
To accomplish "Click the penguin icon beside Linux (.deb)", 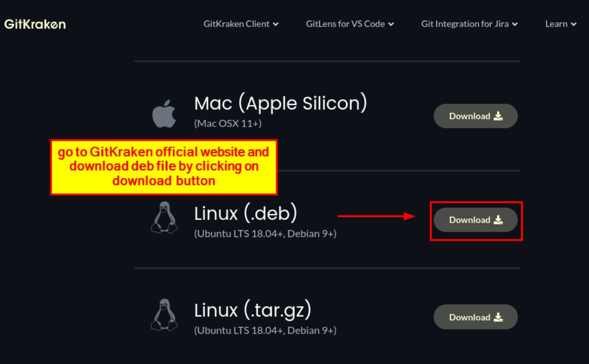I will pyautogui.click(x=163, y=217).
